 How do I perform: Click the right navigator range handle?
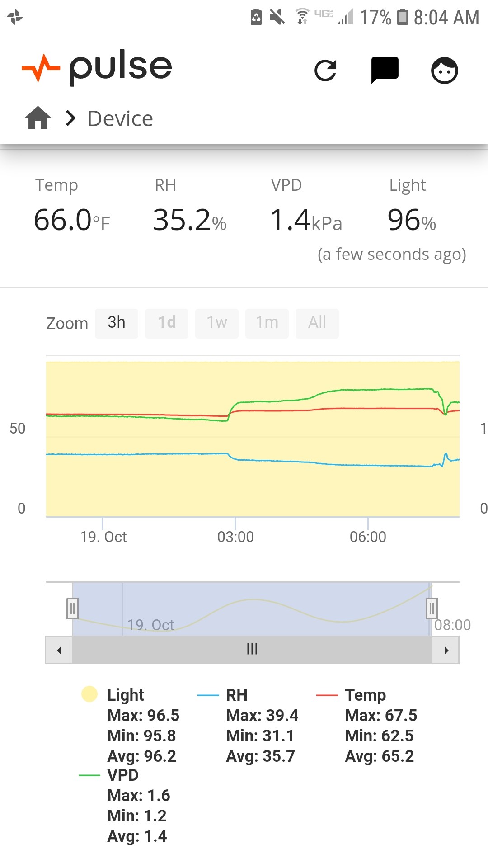[432, 609]
